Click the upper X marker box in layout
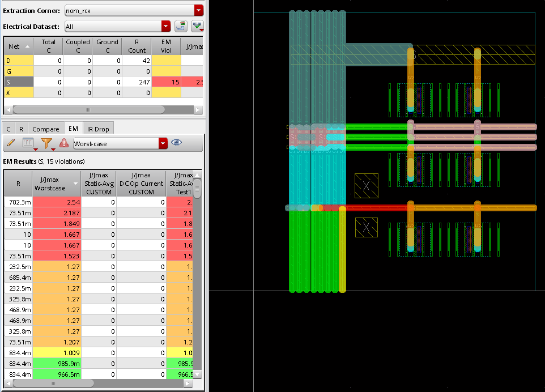Screen dimensions: 545x392 click(x=367, y=186)
